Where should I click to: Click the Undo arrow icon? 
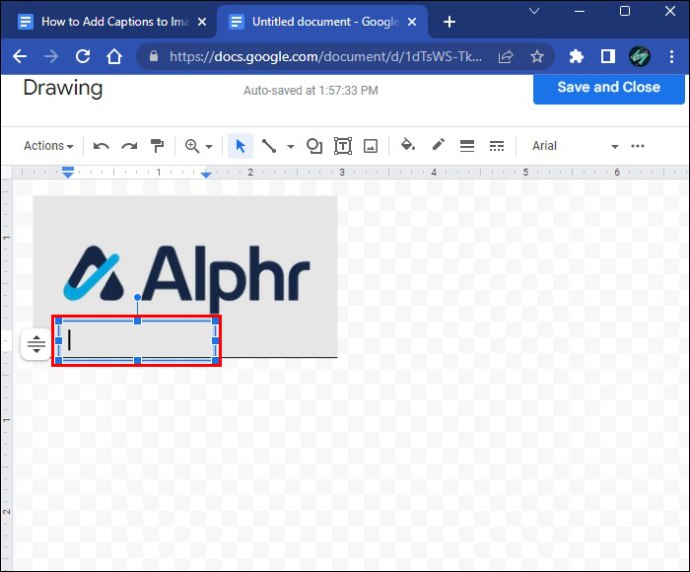(x=101, y=146)
